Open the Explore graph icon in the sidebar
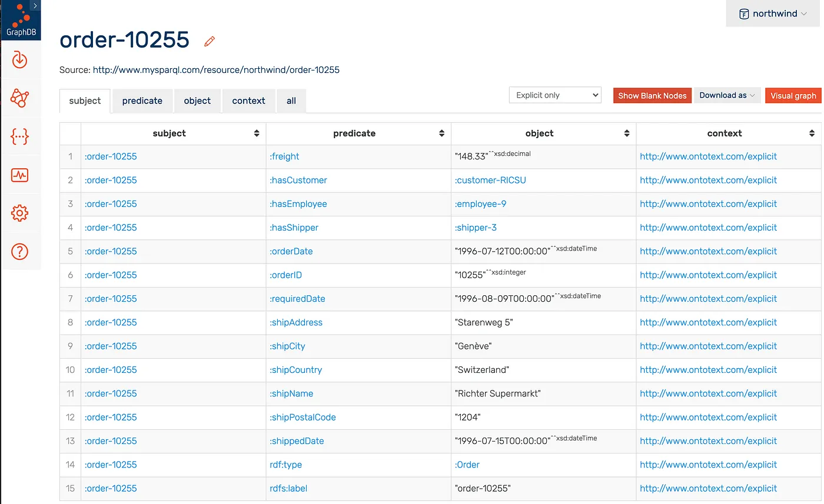Image resolution: width=824 pixels, height=504 pixels. 20,98
